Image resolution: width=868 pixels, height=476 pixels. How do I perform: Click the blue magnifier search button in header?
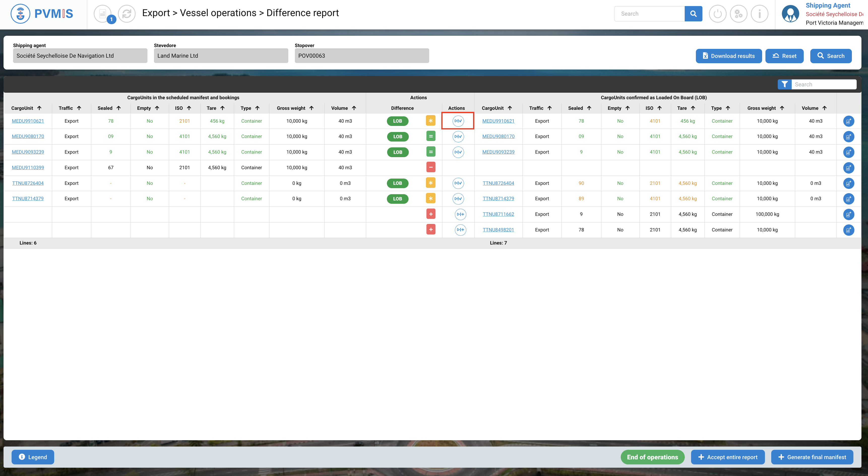click(x=693, y=14)
